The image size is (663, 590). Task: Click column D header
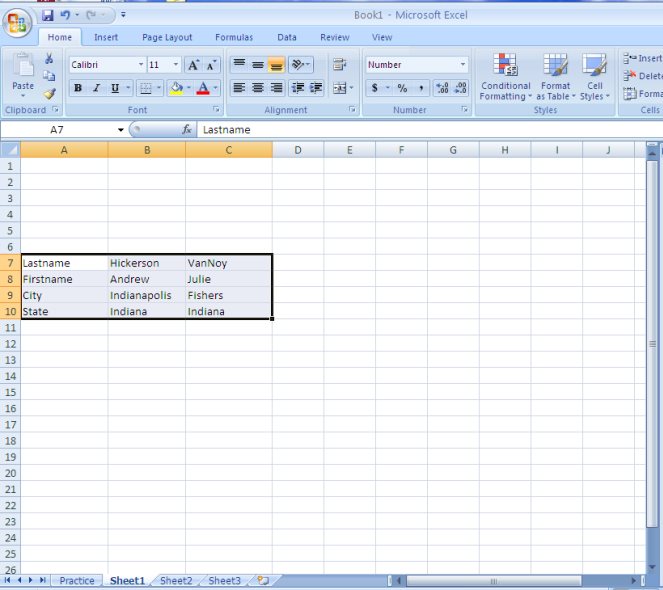pos(298,150)
